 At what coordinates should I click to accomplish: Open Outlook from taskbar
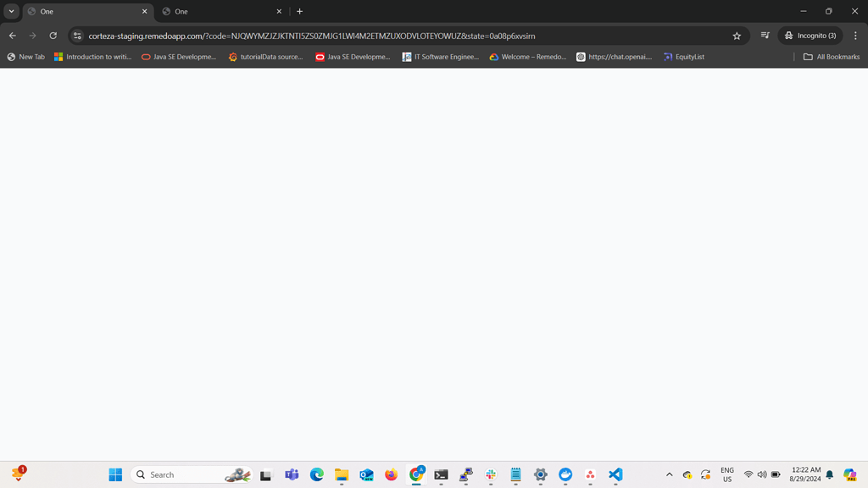pyautogui.click(x=366, y=474)
